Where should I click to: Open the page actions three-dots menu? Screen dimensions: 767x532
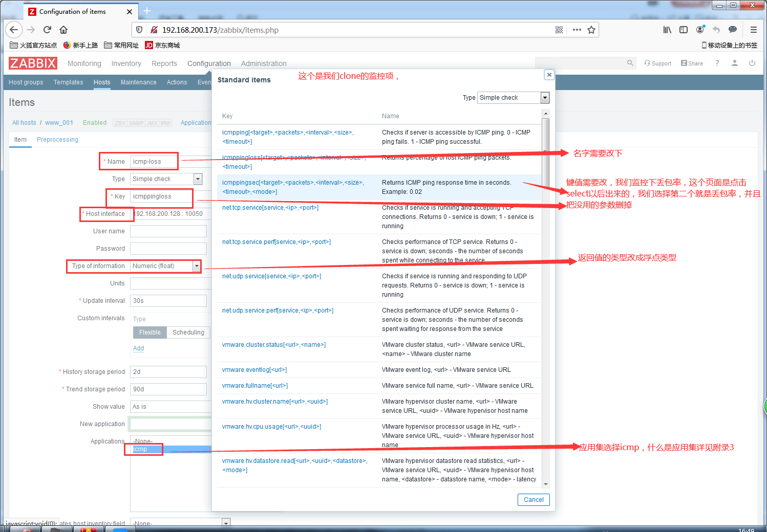(x=577, y=30)
